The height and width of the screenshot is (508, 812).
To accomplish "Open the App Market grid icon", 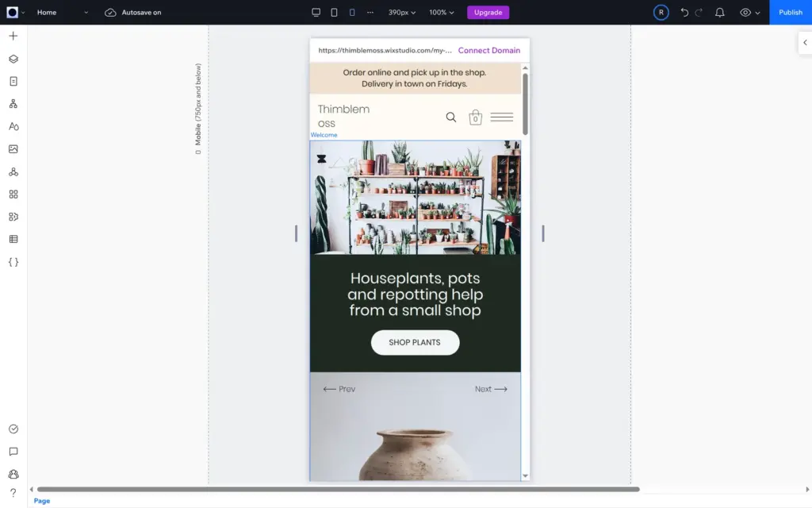I will pyautogui.click(x=13, y=194).
